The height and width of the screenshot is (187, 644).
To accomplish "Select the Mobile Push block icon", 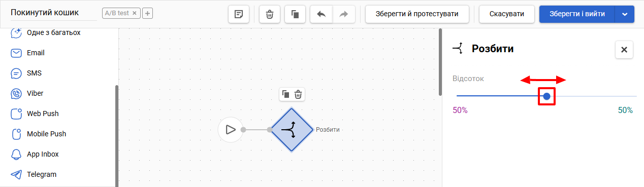I will pos(16,134).
